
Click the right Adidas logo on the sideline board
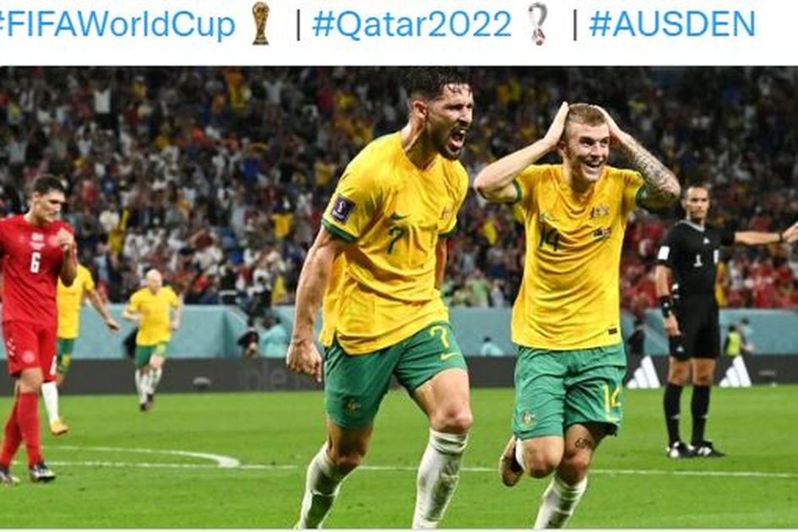coord(735,372)
